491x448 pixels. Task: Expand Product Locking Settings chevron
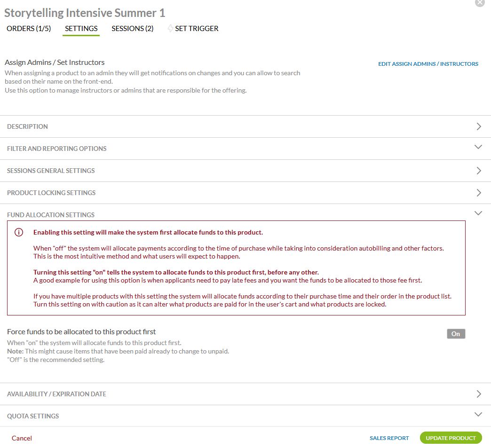[479, 193]
